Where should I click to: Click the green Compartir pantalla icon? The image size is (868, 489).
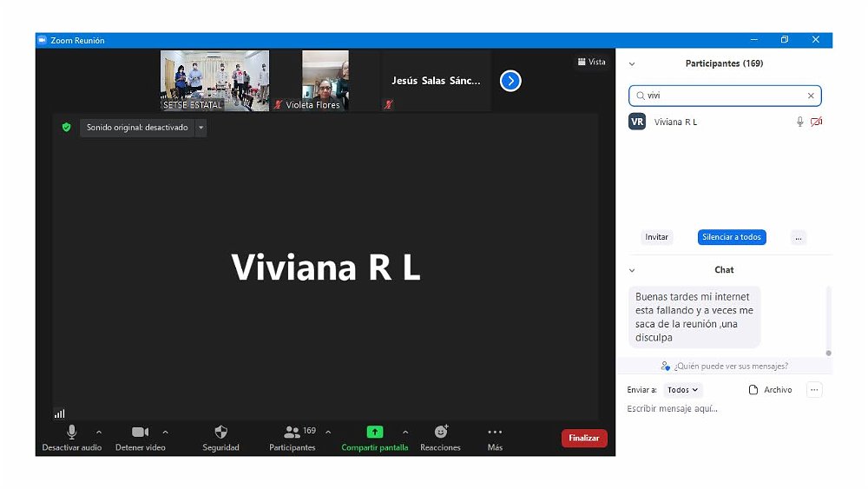coord(374,432)
